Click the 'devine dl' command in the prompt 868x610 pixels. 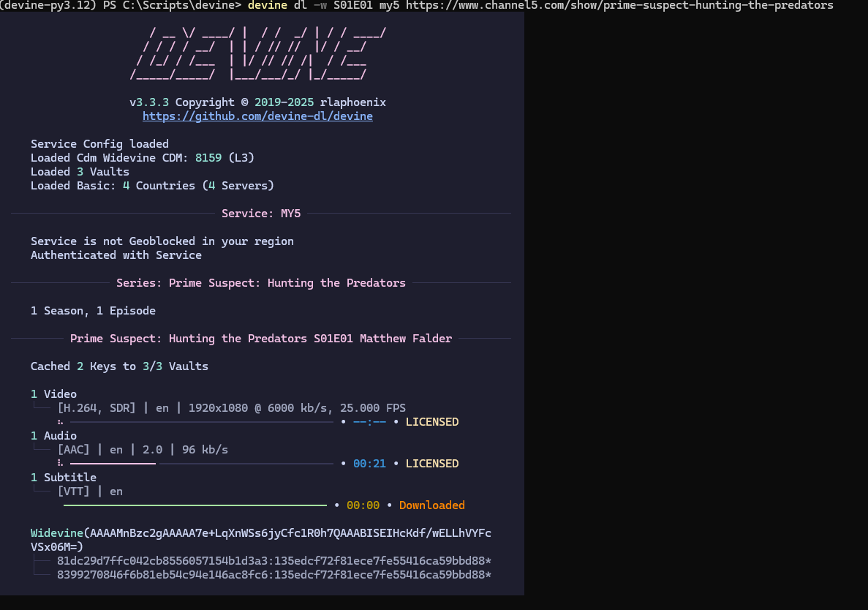[x=277, y=6]
